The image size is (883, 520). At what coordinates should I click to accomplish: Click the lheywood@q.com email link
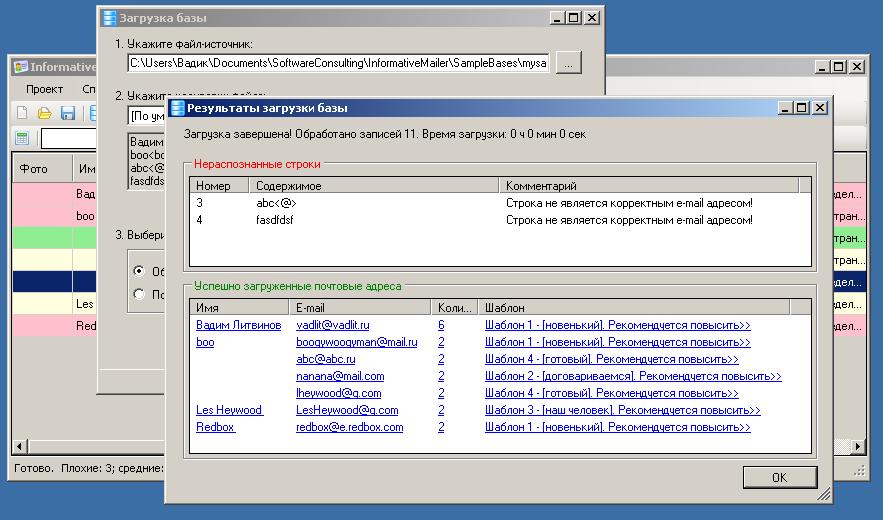[x=338, y=393]
